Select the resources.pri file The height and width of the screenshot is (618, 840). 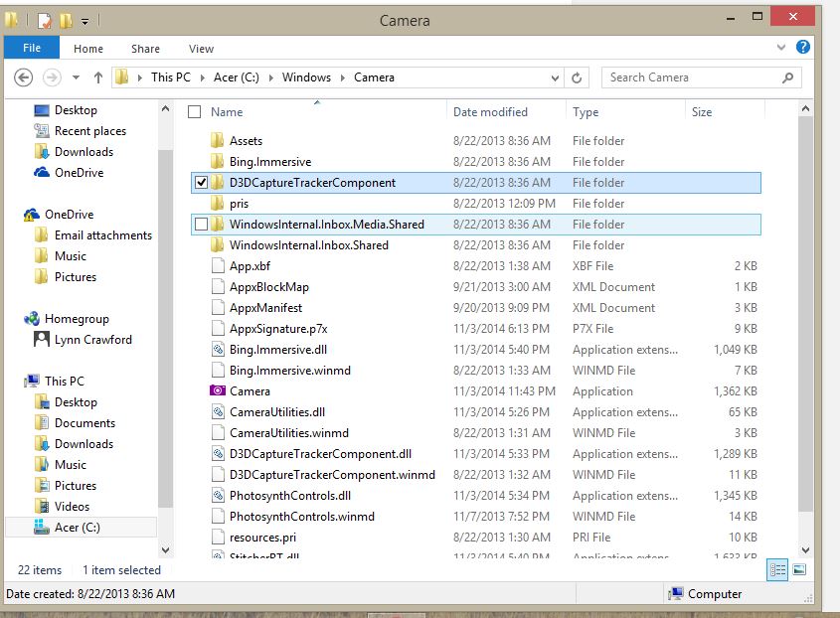point(476,538)
